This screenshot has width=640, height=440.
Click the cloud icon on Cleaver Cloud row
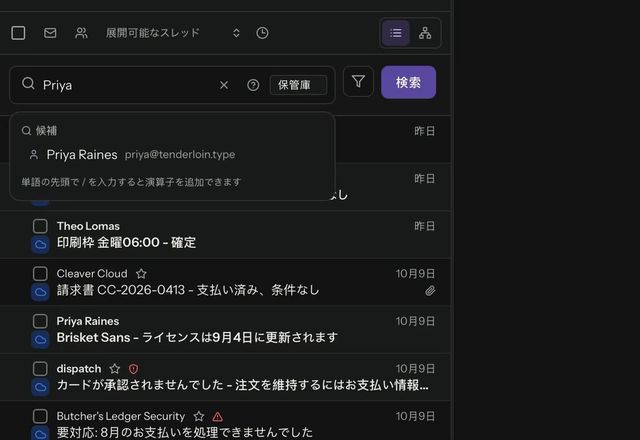coord(40,292)
